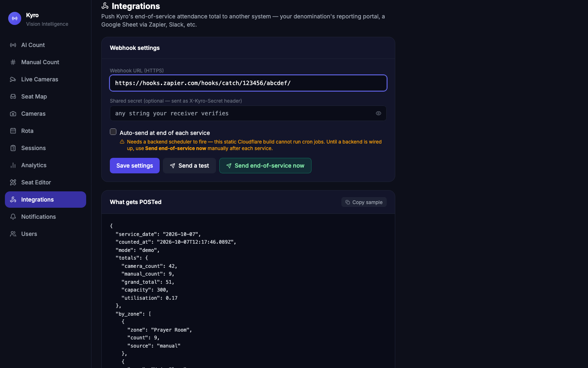588x368 pixels.
Task: Click the Users people icon
Action: [x=13, y=234]
